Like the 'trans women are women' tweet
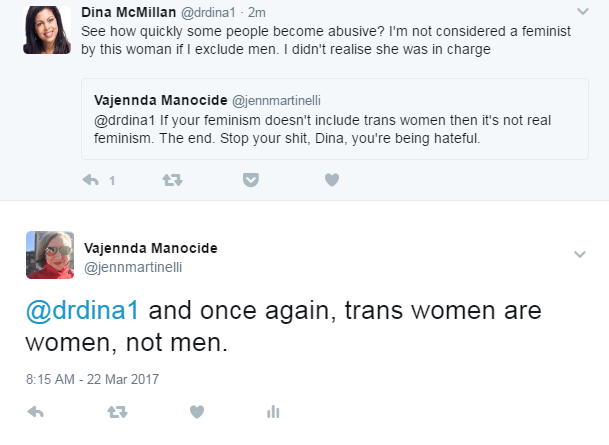The width and height of the screenshot is (609, 445). pyautogui.click(x=197, y=412)
